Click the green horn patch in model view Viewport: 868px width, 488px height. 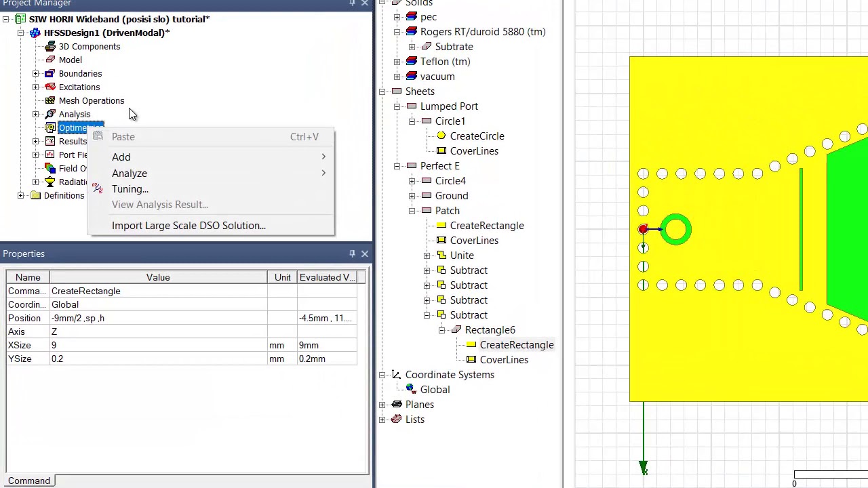[x=847, y=229]
